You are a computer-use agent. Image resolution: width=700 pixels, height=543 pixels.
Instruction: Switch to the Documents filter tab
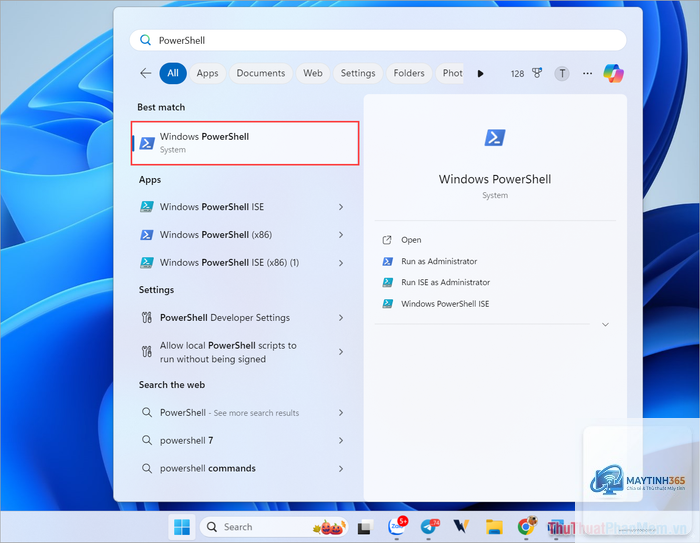point(261,73)
